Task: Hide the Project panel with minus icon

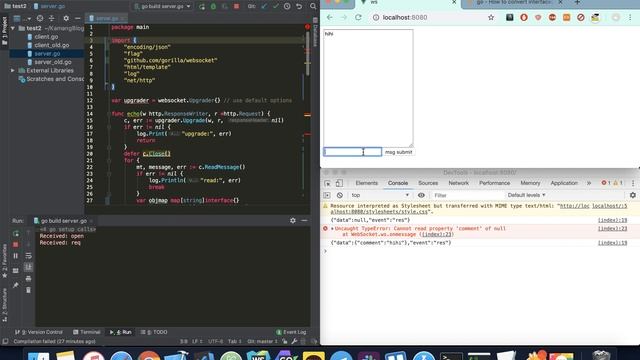Action: (x=78, y=18)
